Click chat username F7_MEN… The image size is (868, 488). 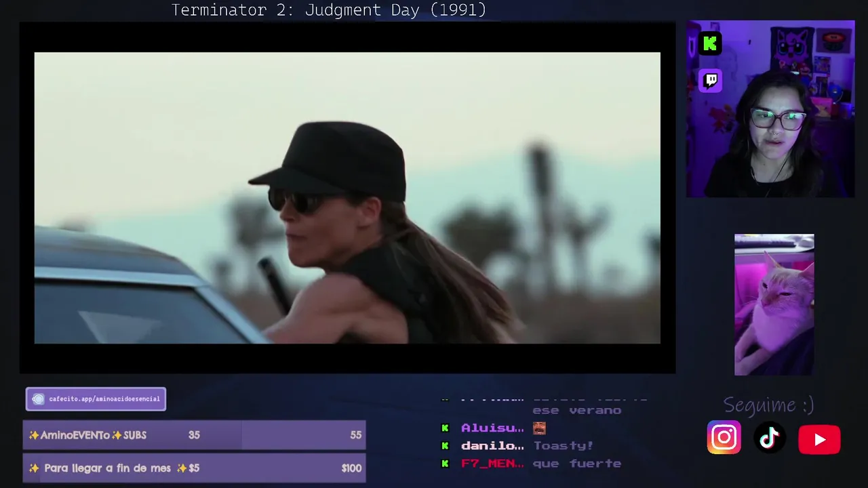pos(492,464)
